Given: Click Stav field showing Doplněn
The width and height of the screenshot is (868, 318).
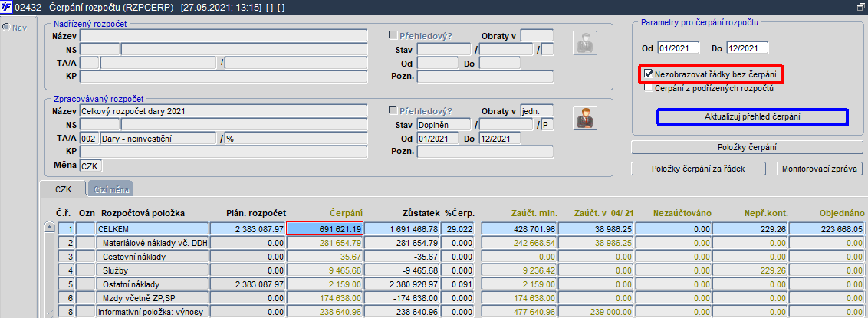Looking at the screenshot, I should pyautogui.click(x=443, y=124).
